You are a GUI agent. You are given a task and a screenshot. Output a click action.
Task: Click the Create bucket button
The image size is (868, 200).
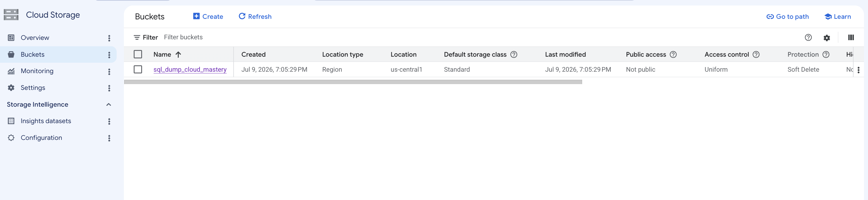(208, 16)
